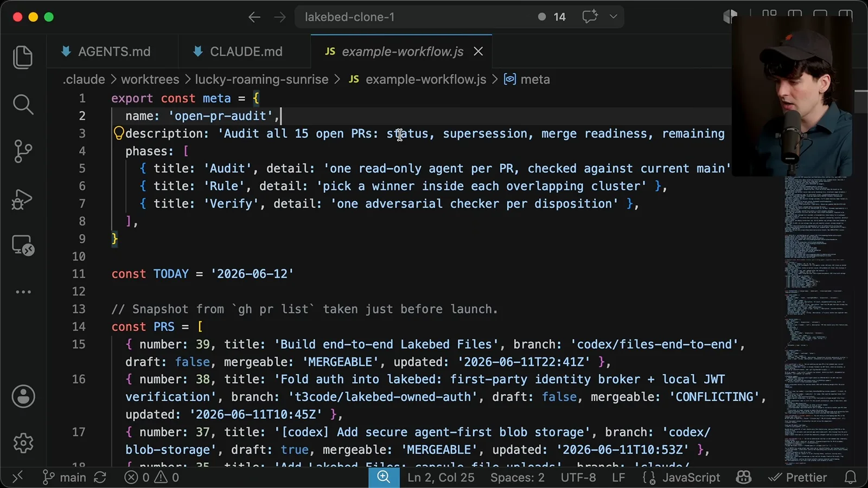Open problems panel via errors and warnings count
868x488 pixels.
click(x=151, y=477)
